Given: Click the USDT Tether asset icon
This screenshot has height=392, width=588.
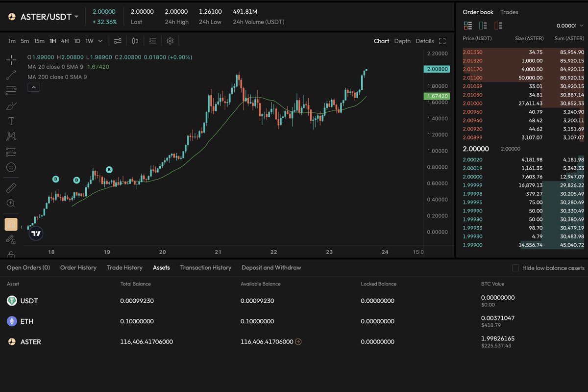Looking at the screenshot, I should click(12, 301).
